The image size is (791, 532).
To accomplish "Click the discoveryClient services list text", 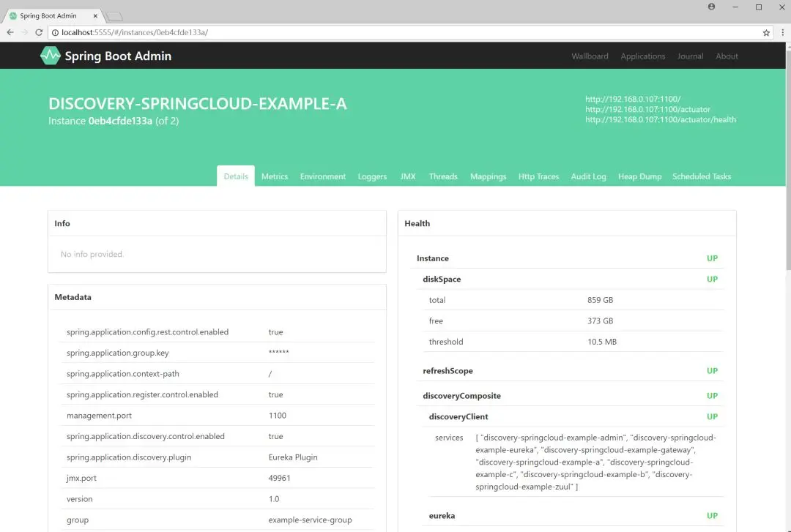I will (595, 462).
